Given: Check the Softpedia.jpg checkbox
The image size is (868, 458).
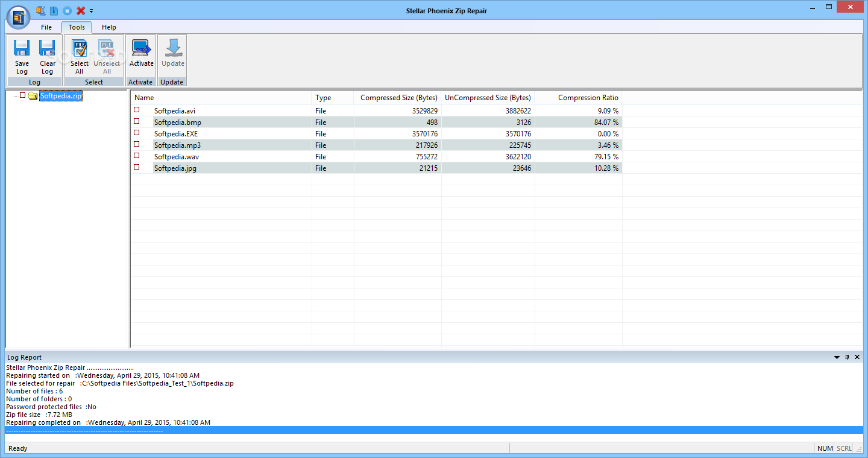Looking at the screenshot, I should pos(137,167).
